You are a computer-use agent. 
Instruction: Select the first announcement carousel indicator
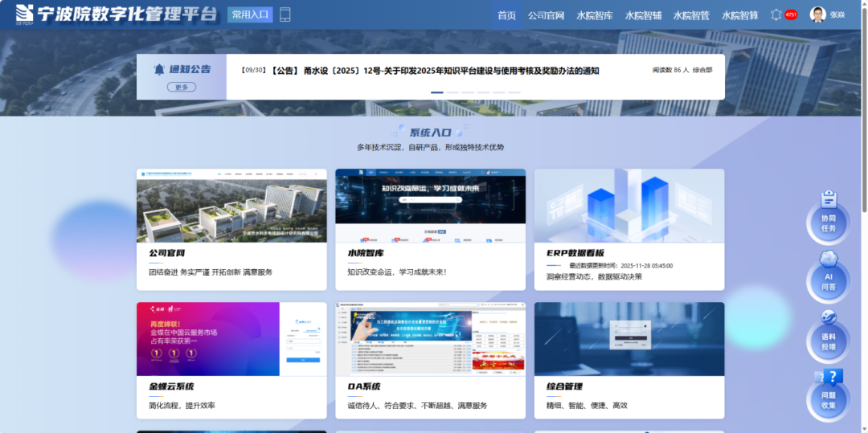(x=437, y=92)
